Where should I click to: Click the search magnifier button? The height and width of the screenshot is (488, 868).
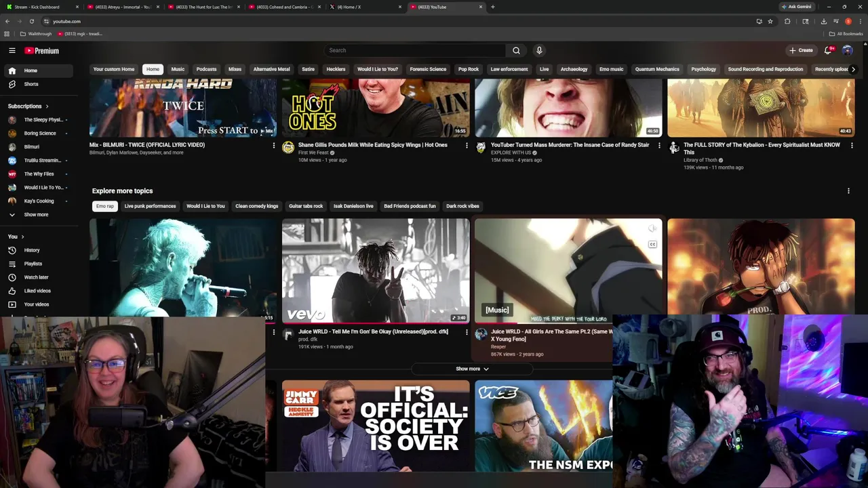516,50
